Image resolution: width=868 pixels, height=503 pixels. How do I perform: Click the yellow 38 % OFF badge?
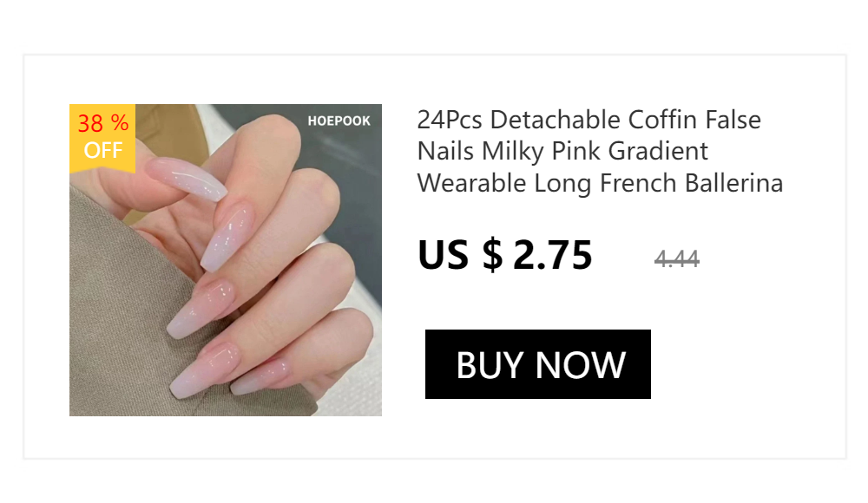pos(102,139)
